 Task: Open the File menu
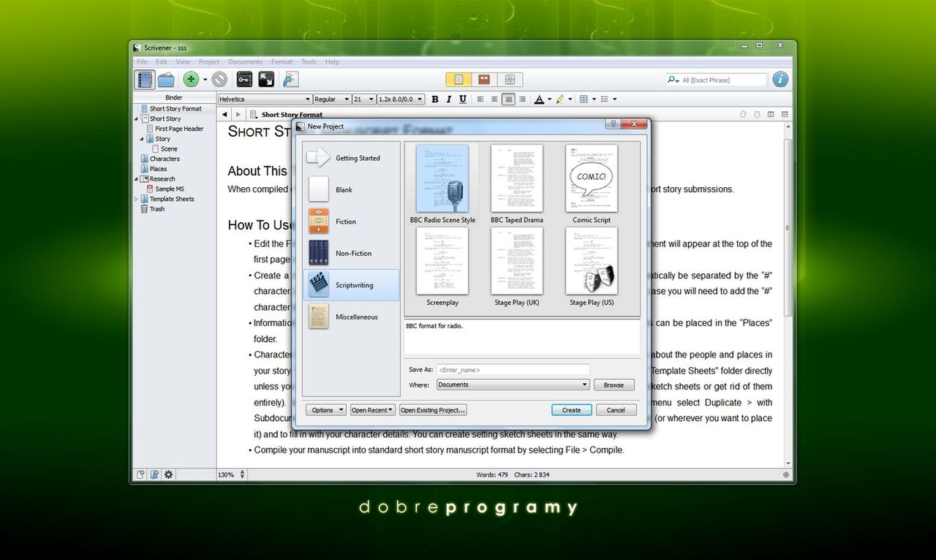point(143,62)
